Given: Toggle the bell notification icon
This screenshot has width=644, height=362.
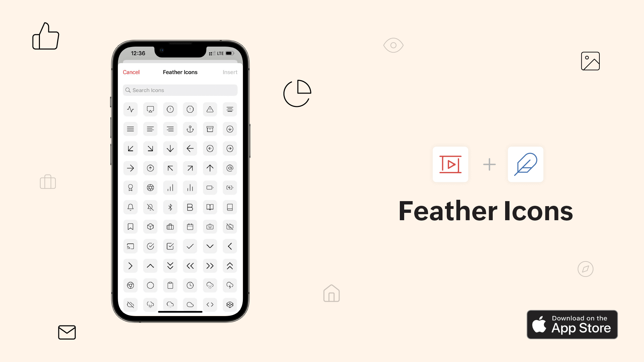Looking at the screenshot, I should click(130, 207).
